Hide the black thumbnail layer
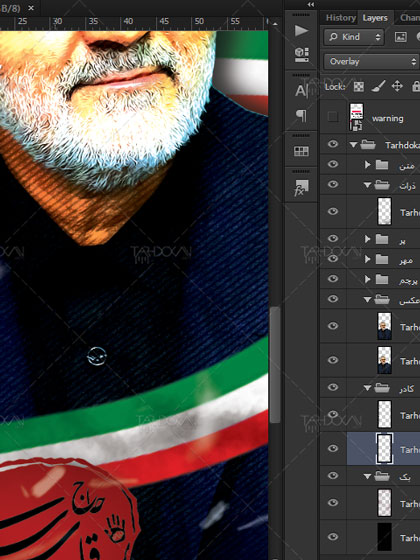 click(x=333, y=536)
